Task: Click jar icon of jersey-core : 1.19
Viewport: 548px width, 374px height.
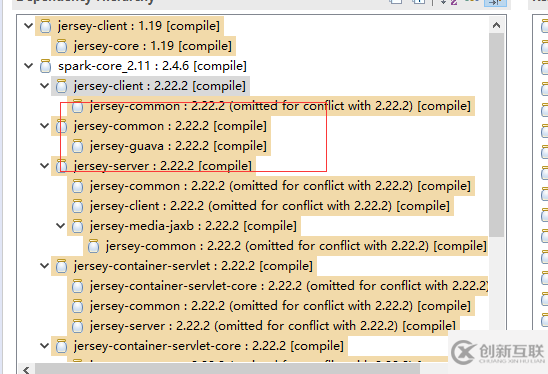Action: click(62, 46)
